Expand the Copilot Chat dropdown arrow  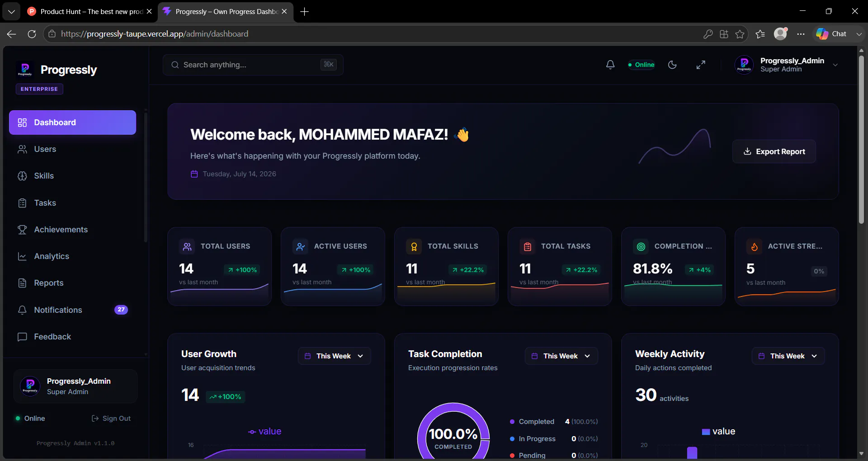tap(859, 34)
